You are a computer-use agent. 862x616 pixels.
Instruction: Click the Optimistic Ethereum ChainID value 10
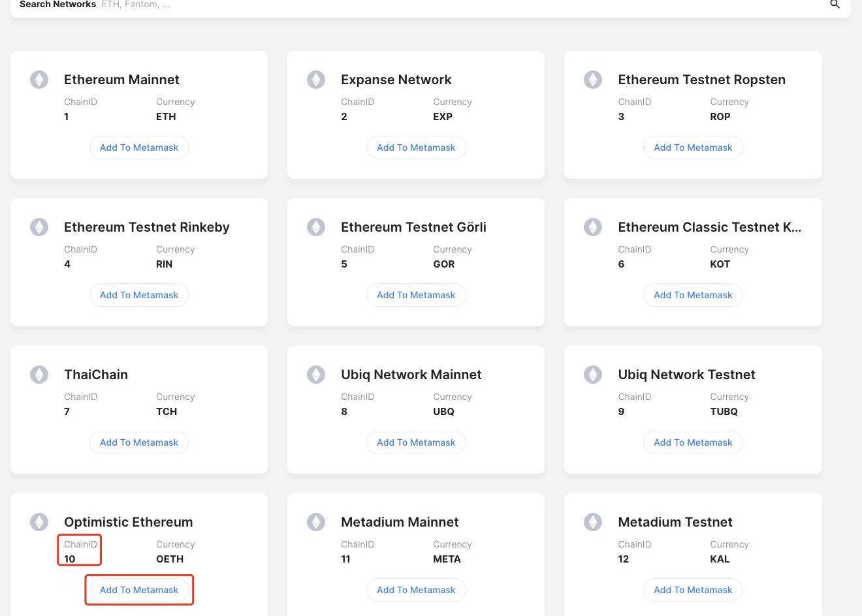[x=70, y=559]
